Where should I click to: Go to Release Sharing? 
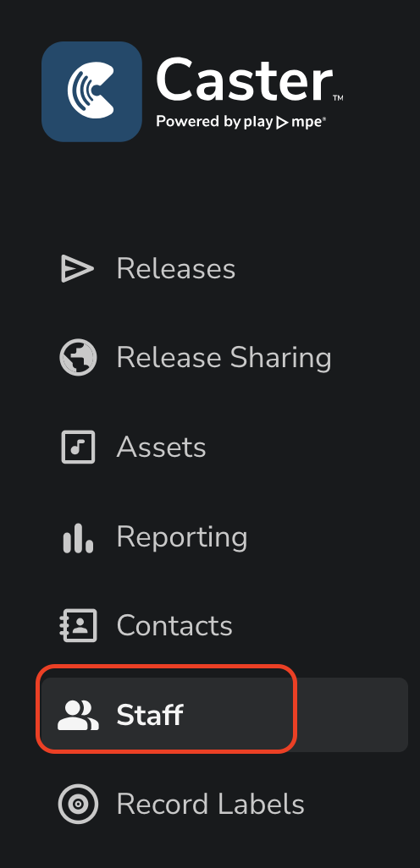click(x=224, y=358)
